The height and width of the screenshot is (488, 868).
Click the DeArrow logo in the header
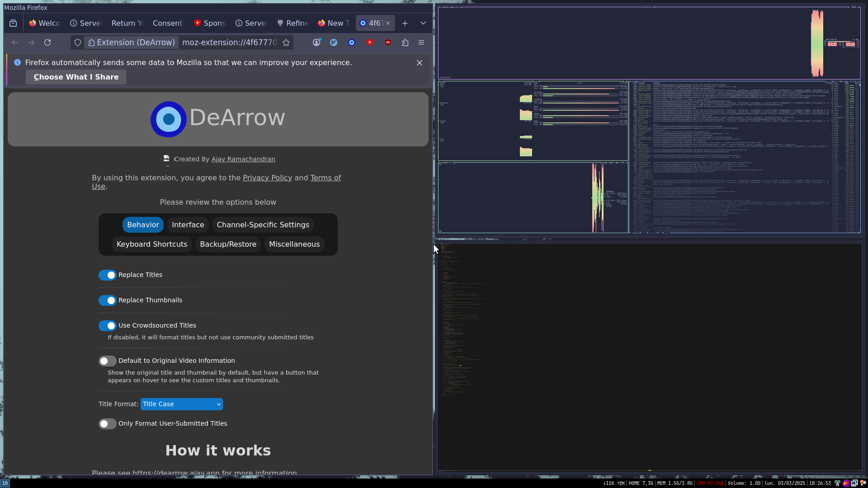tap(169, 119)
